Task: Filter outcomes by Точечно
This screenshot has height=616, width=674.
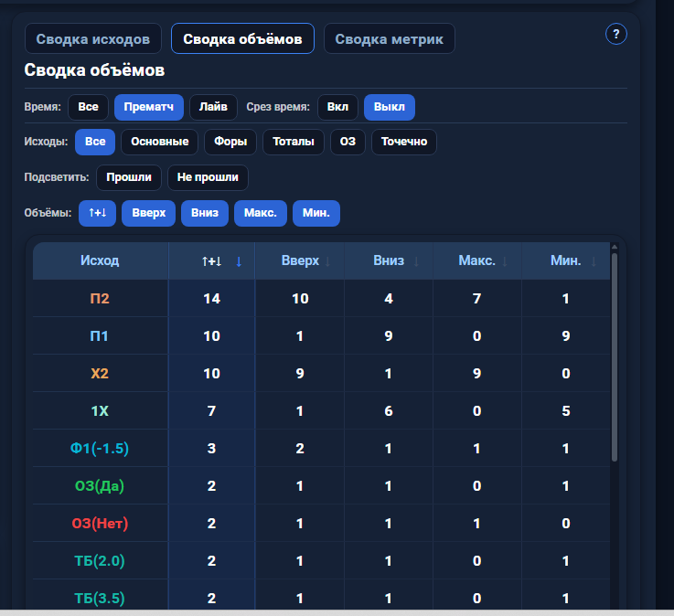Action: (x=404, y=142)
